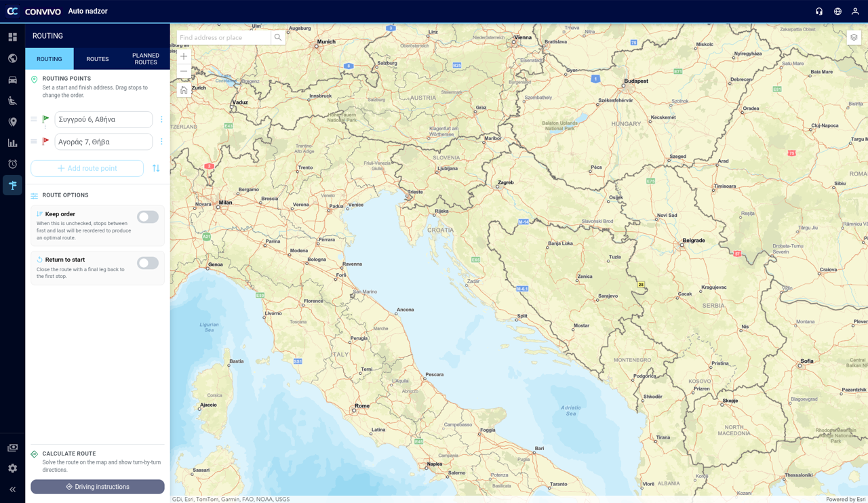This screenshot has height=503, width=868.
Task: Focus the Find address or place field
Action: point(224,37)
